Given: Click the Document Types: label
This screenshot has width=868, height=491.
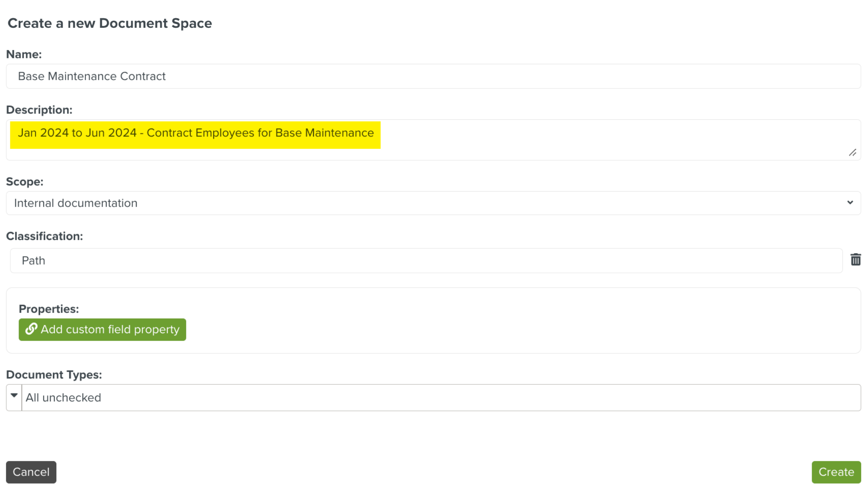Looking at the screenshot, I should (x=54, y=375).
